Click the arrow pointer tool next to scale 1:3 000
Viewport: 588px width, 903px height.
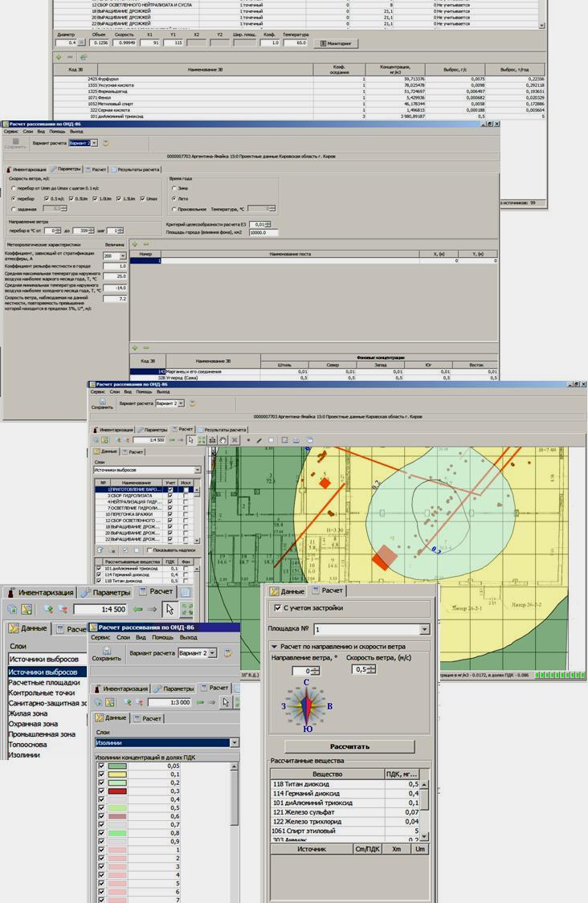point(226,702)
